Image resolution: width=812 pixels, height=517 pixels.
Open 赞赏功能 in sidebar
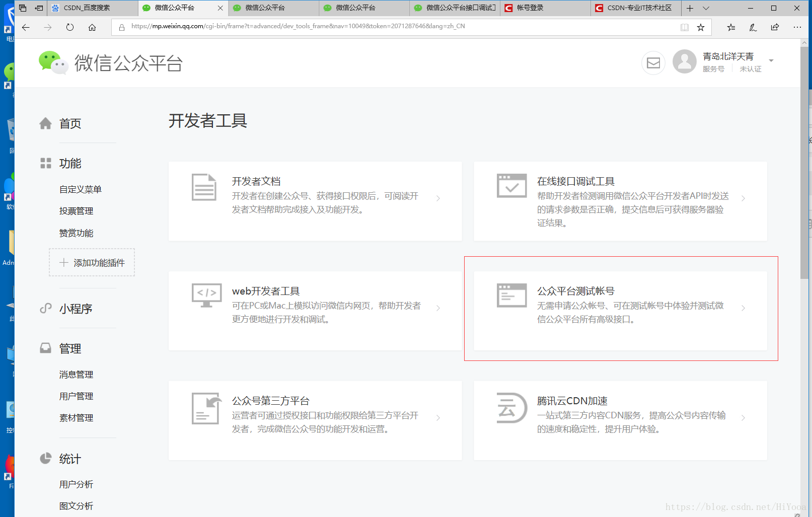coord(77,233)
